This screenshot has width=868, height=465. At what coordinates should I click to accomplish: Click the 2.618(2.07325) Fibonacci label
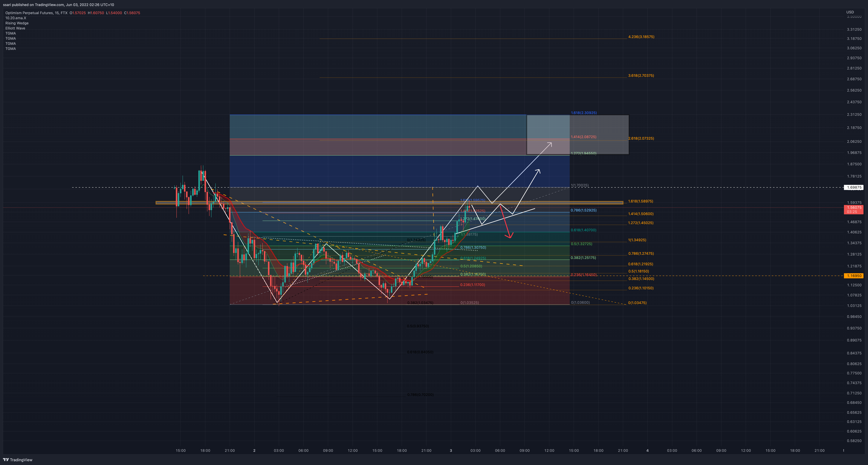coord(641,138)
